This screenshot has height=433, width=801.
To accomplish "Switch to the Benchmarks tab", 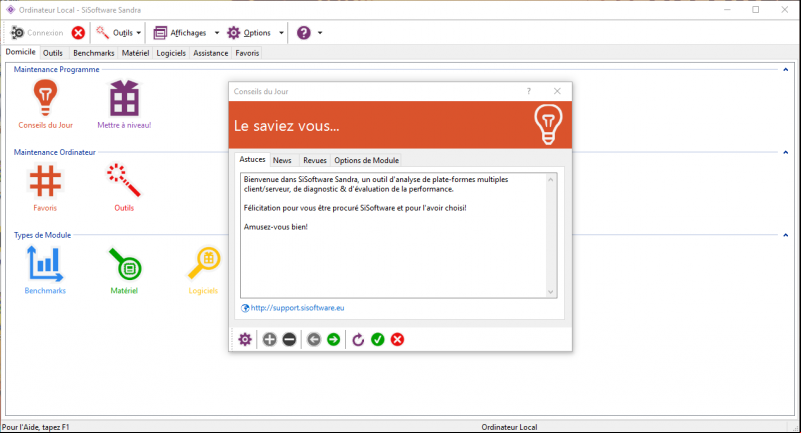I will point(93,53).
